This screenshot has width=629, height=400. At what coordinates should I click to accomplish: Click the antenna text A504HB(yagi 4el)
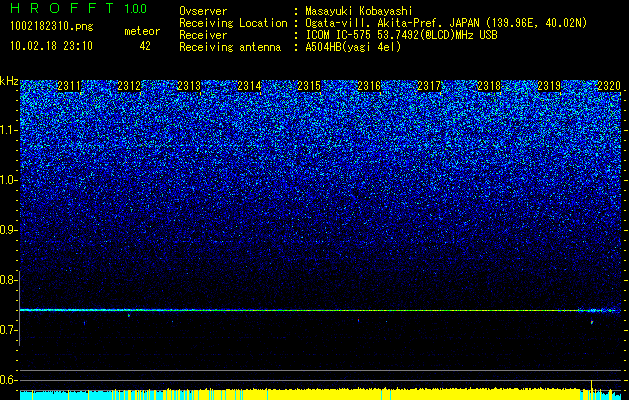[x=353, y=47]
